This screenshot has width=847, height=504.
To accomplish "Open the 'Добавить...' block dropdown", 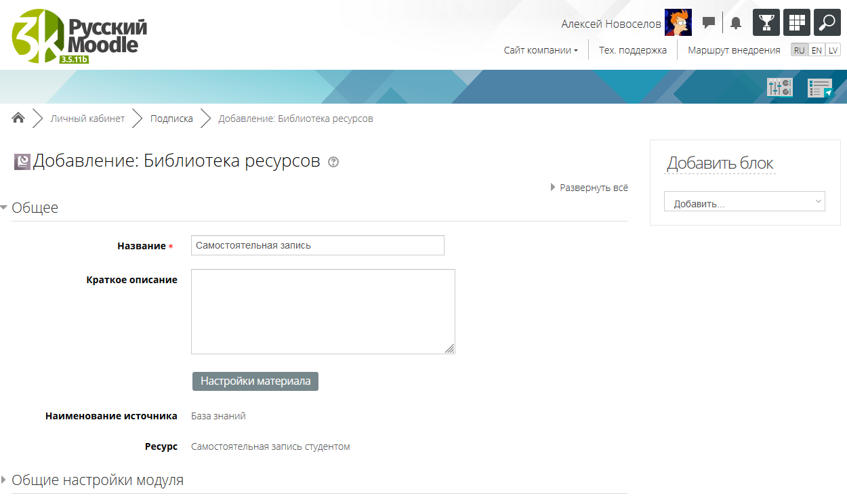I will pyautogui.click(x=744, y=201).
